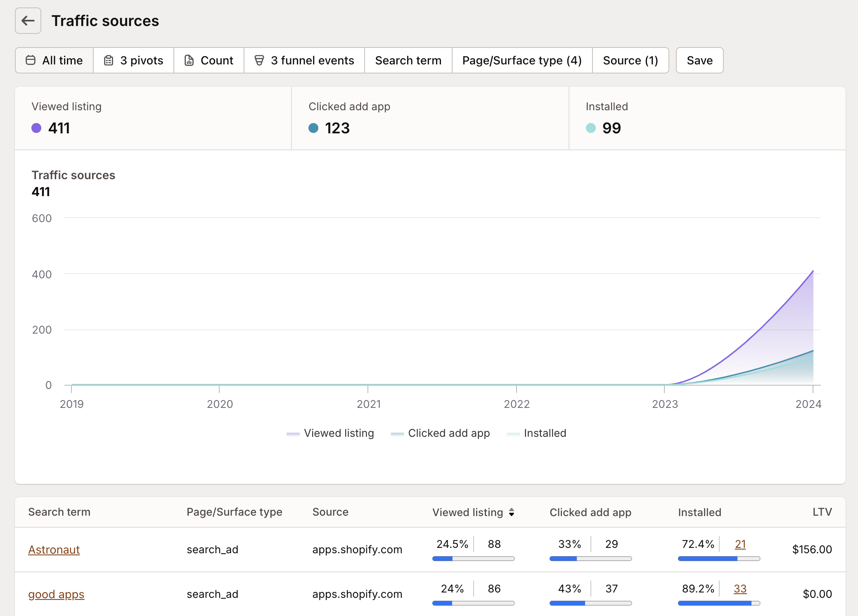Toggle Installed series in chart legend
This screenshot has width=858, height=616.
click(x=536, y=433)
